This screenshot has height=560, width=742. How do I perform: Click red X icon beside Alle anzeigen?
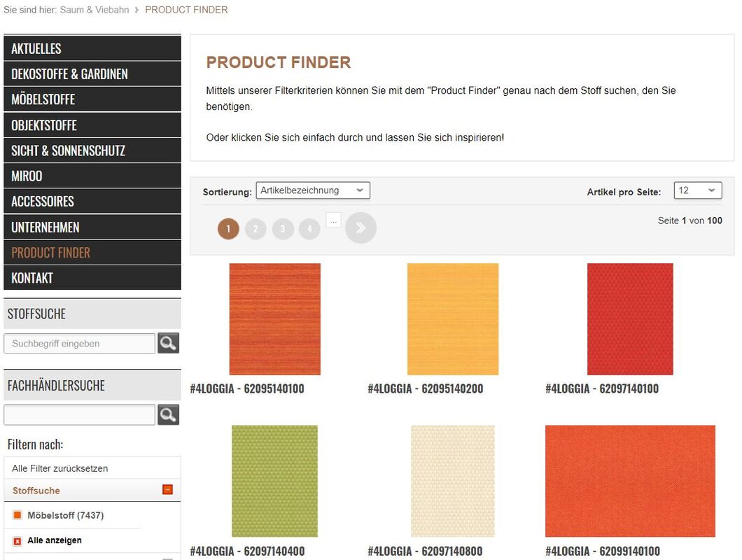(17, 541)
